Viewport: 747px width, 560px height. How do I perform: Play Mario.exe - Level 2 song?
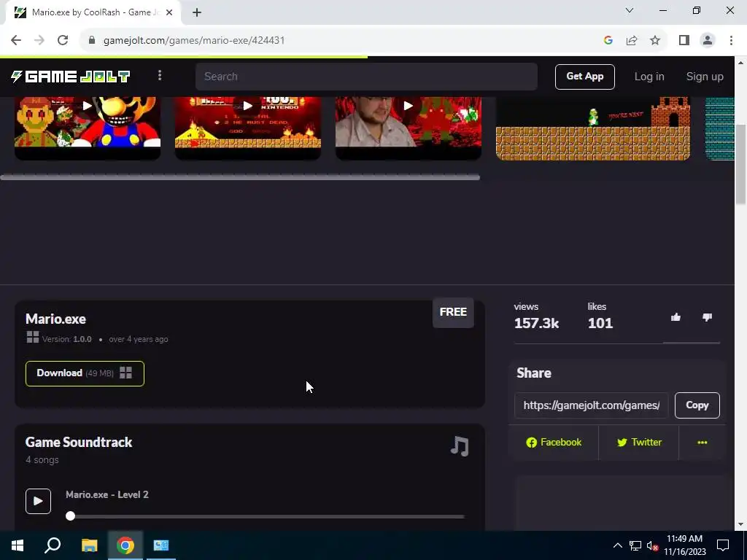pos(38,501)
